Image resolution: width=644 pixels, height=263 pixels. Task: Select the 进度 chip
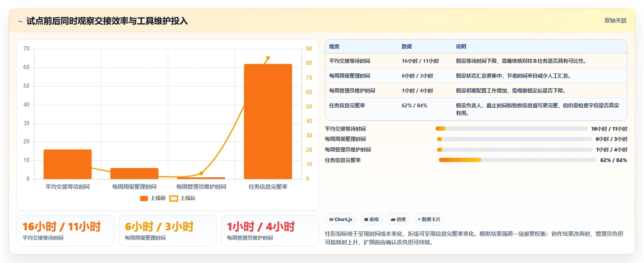pyautogui.click(x=398, y=219)
